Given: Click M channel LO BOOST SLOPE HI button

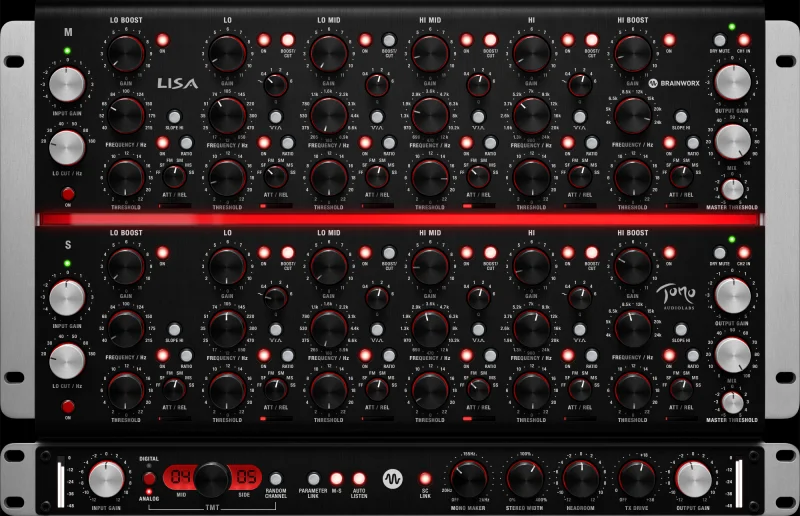Looking at the screenshot, I should tap(174, 116).
